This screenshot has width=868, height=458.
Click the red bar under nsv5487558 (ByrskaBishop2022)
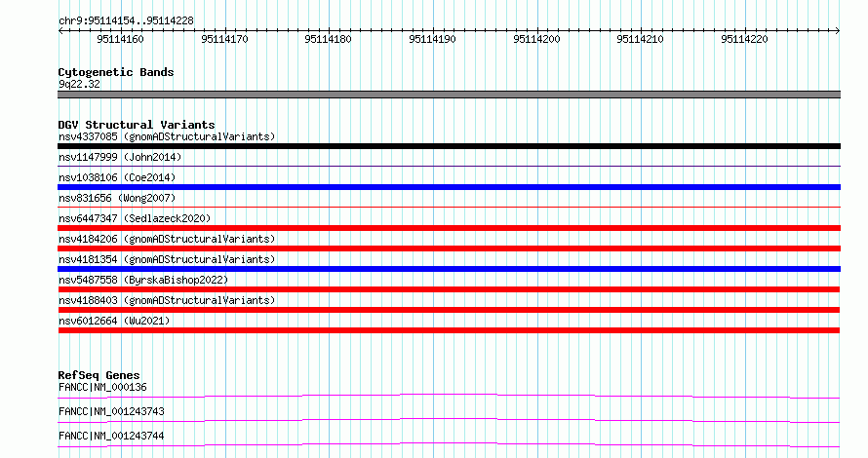coord(449,289)
